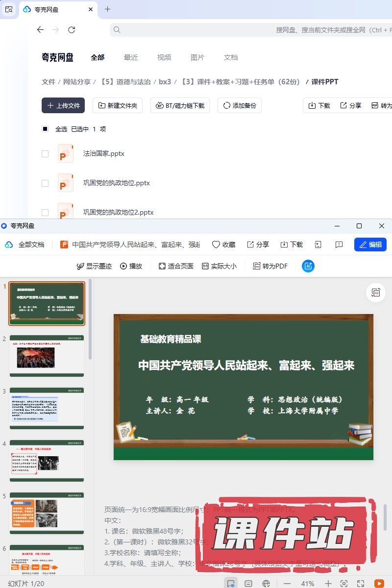Navigate to bx3 folder in breadcrumb
The height and width of the screenshot is (588, 392).
click(x=165, y=82)
